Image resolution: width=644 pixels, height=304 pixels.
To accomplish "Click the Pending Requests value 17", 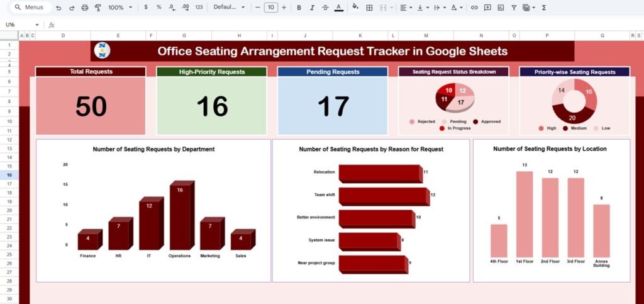I will (333, 106).
